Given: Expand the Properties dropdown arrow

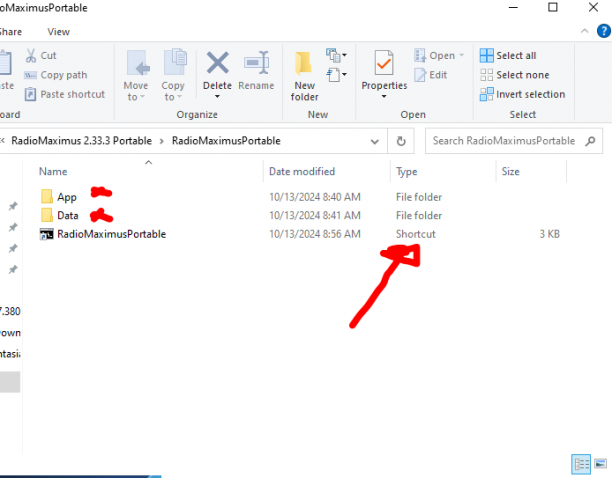Looking at the screenshot, I should coord(384,96).
